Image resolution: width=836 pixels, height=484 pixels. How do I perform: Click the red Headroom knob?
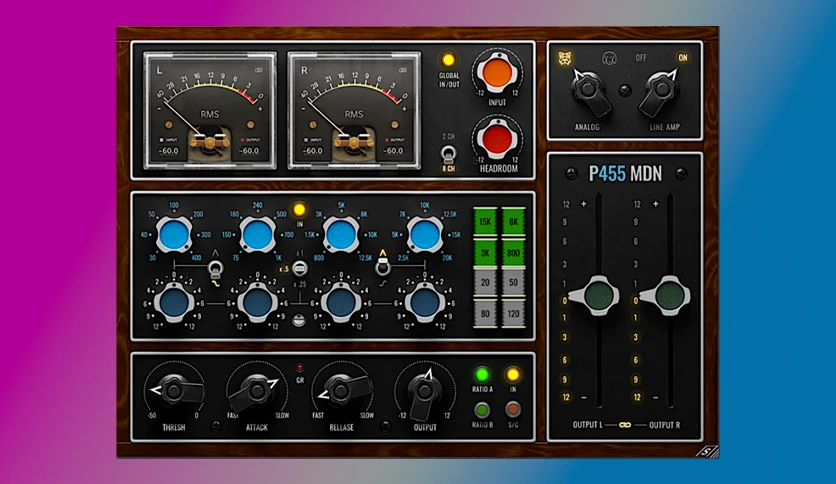click(x=497, y=139)
